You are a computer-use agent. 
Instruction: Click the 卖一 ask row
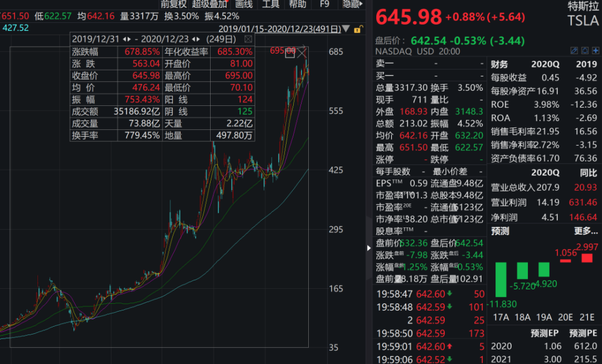click(429, 63)
